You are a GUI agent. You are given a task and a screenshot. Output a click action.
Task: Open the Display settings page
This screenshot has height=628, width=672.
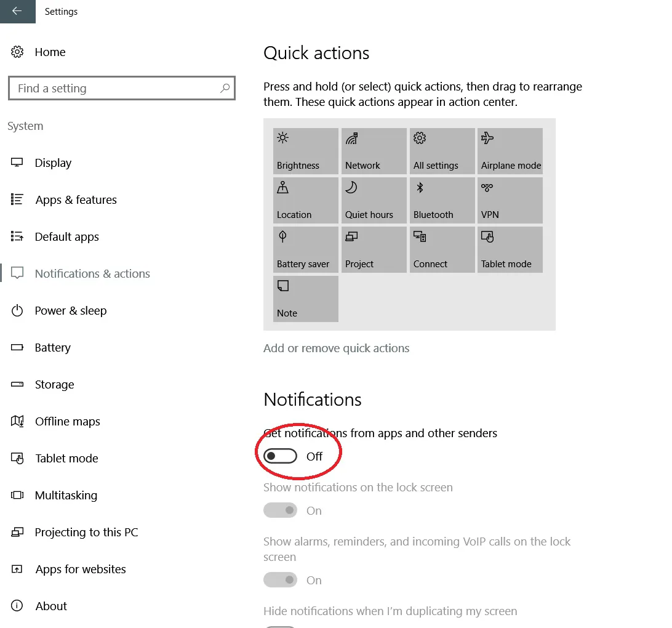tap(53, 163)
